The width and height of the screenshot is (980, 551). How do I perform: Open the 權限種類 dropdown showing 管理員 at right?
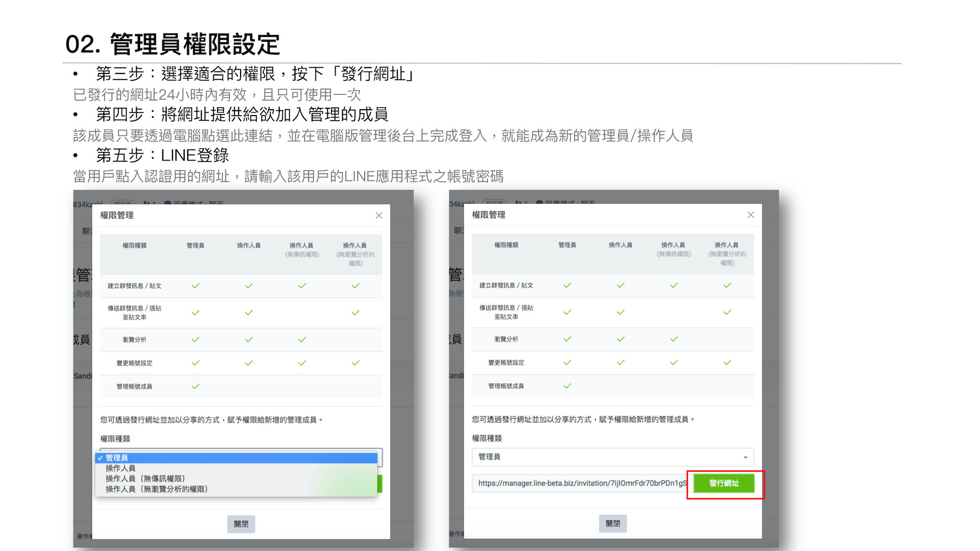pyautogui.click(x=612, y=457)
